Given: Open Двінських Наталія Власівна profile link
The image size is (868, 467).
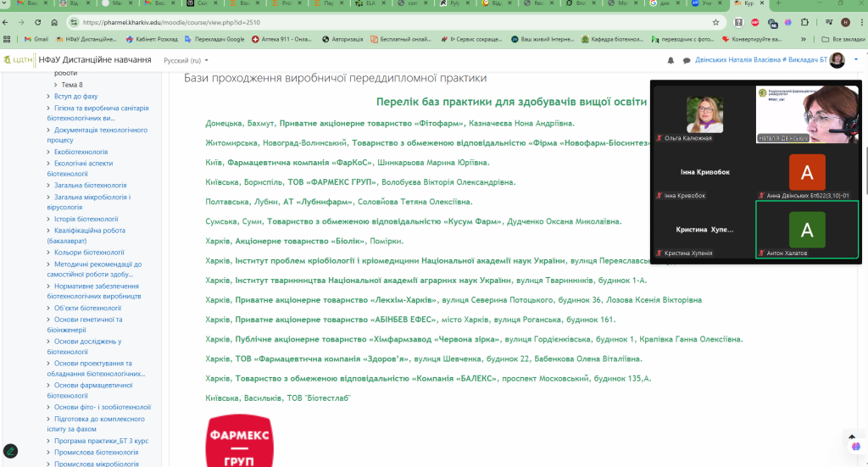Looking at the screenshot, I should 761,60.
